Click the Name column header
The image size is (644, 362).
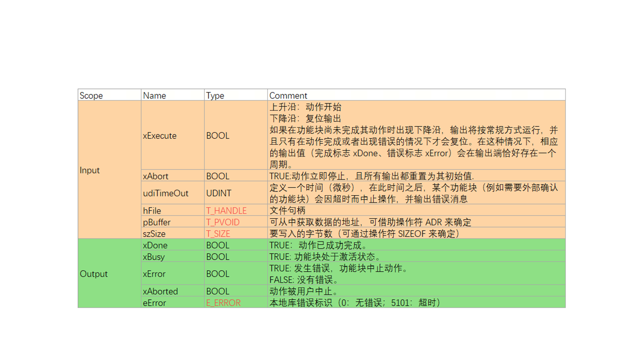[154, 96]
